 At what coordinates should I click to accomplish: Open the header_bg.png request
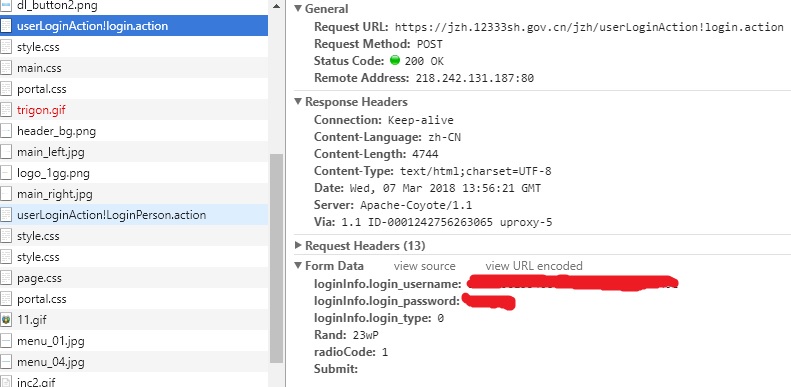(134, 131)
